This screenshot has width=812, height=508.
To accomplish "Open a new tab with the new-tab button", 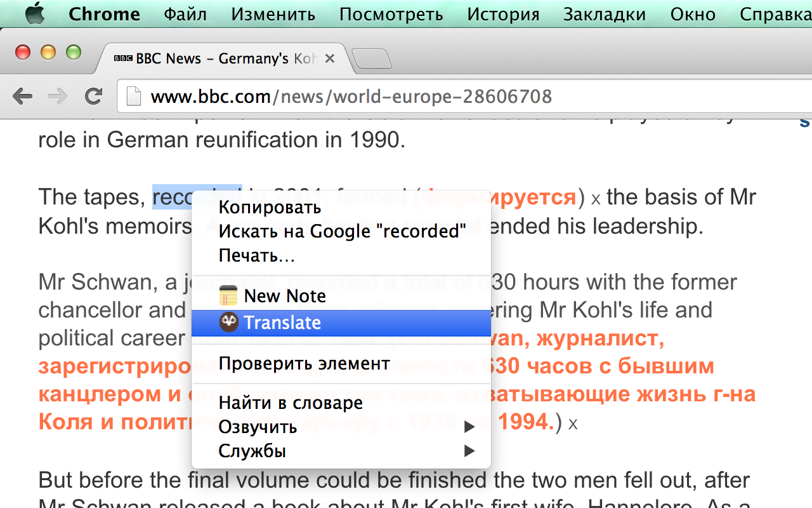I will 372,58.
